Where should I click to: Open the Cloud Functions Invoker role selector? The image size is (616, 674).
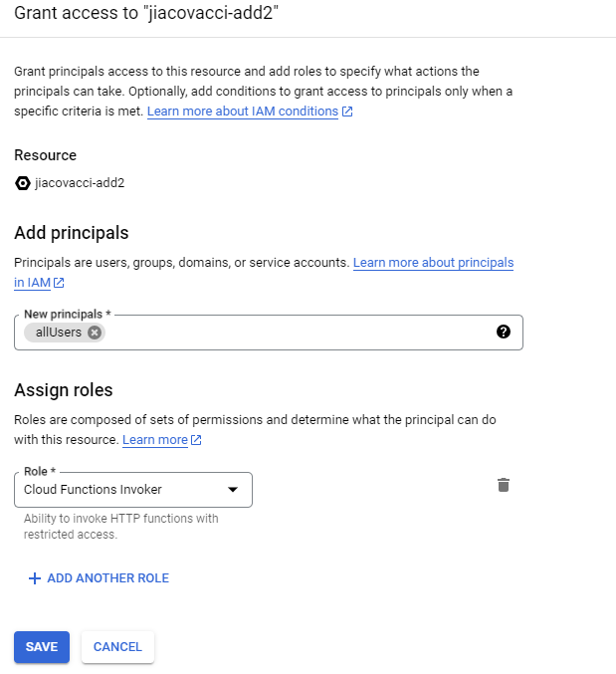(x=133, y=490)
